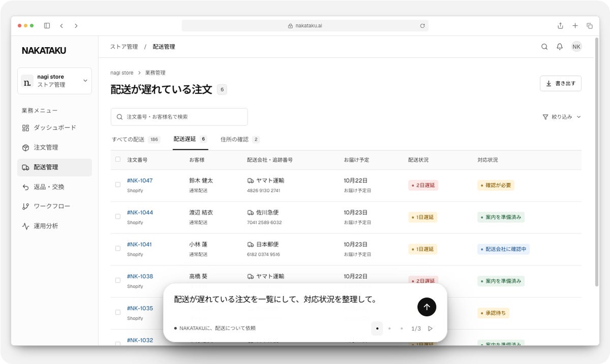The height and width of the screenshot is (364, 610).
Task: Open ダッシュボード in the sidebar
Action: click(x=54, y=128)
